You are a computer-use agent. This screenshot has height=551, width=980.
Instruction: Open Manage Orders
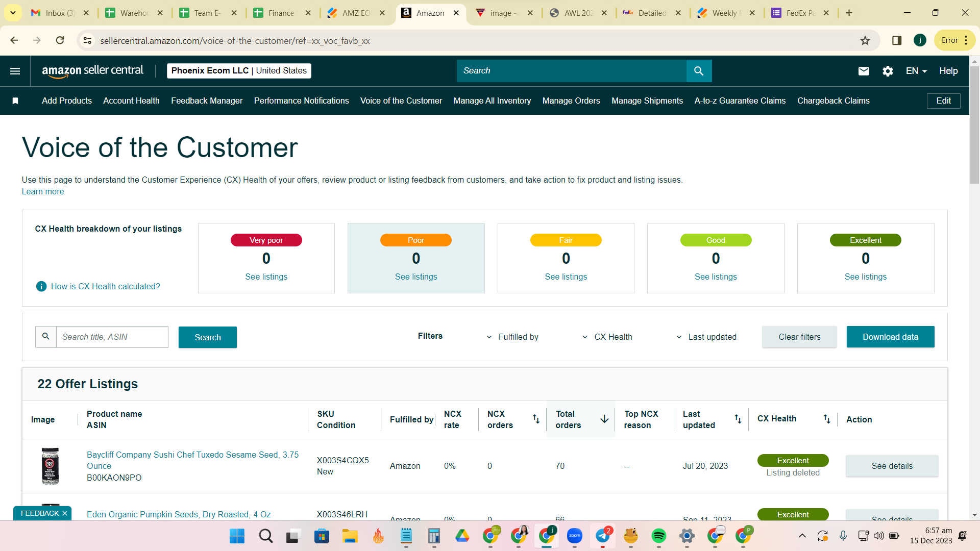[x=571, y=101]
